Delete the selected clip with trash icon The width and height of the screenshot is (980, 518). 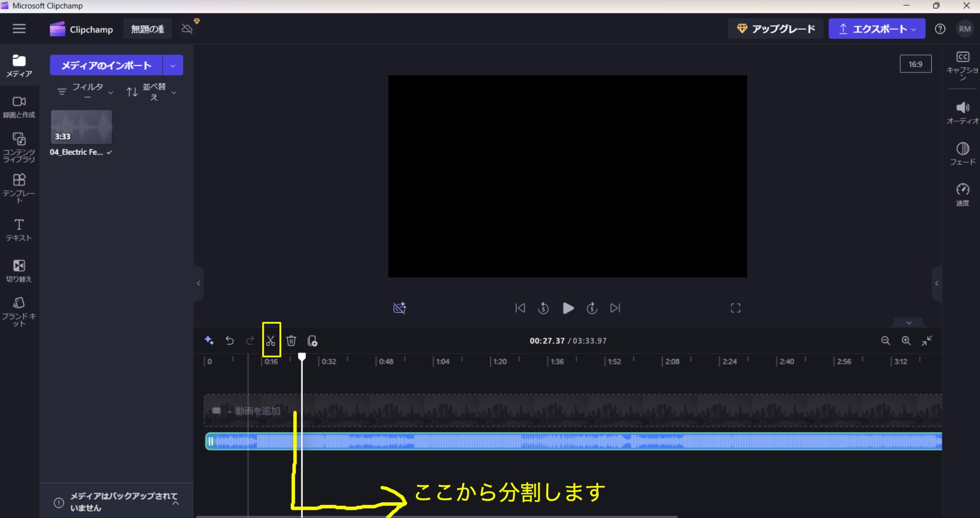[x=291, y=340]
